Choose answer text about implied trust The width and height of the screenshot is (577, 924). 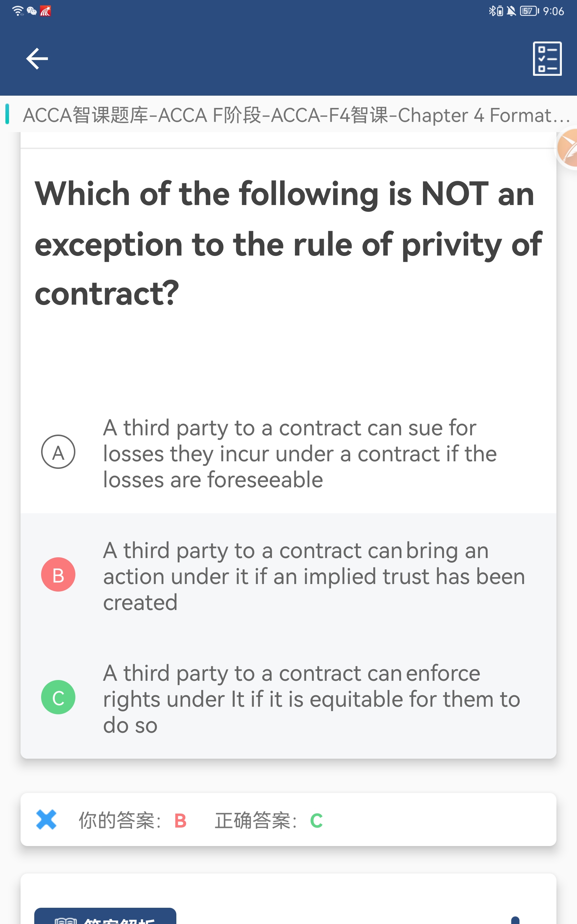[314, 576]
